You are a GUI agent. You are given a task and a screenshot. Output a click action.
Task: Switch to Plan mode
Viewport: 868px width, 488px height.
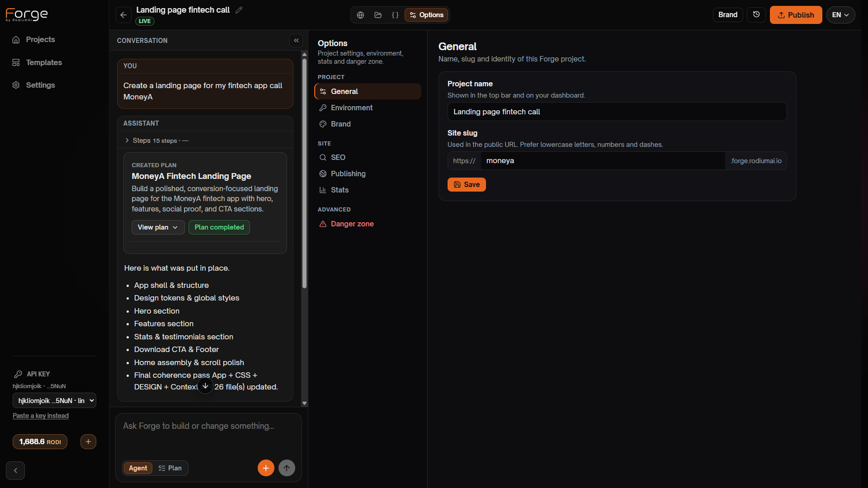pos(170,468)
